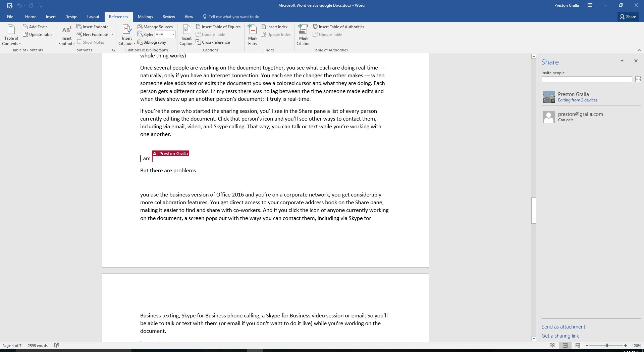
Task: Open citation Style combo box APA
Action: point(165,34)
